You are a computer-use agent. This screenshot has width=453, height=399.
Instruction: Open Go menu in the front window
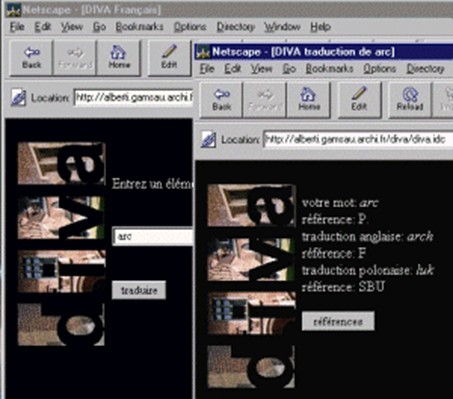point(289,69)
